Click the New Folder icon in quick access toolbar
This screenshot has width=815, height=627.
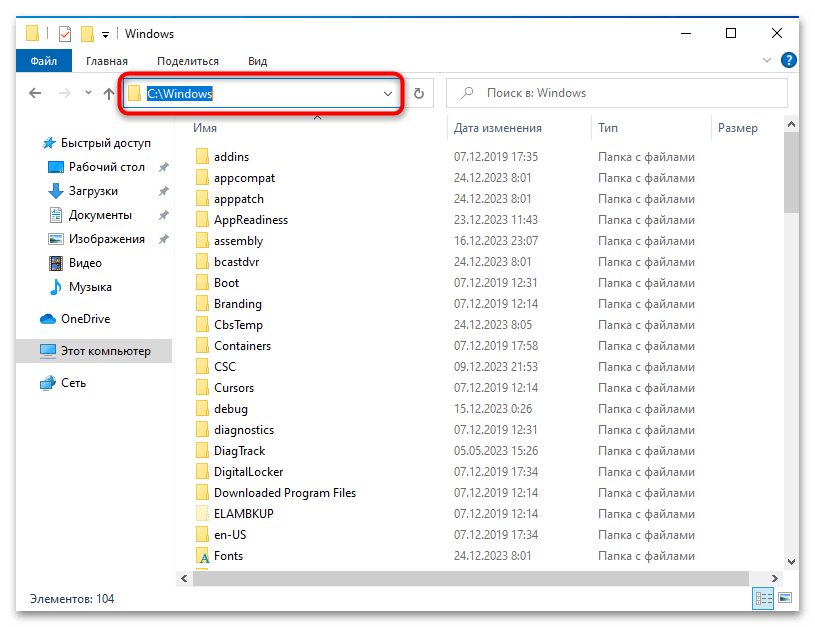[x=88, y=33]
